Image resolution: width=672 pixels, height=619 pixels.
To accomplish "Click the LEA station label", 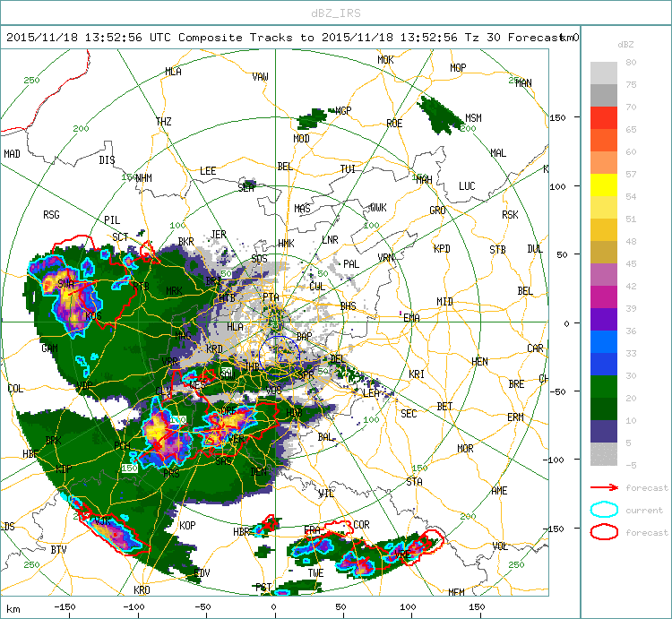I will pyautogui.click(x=371, y=393).
